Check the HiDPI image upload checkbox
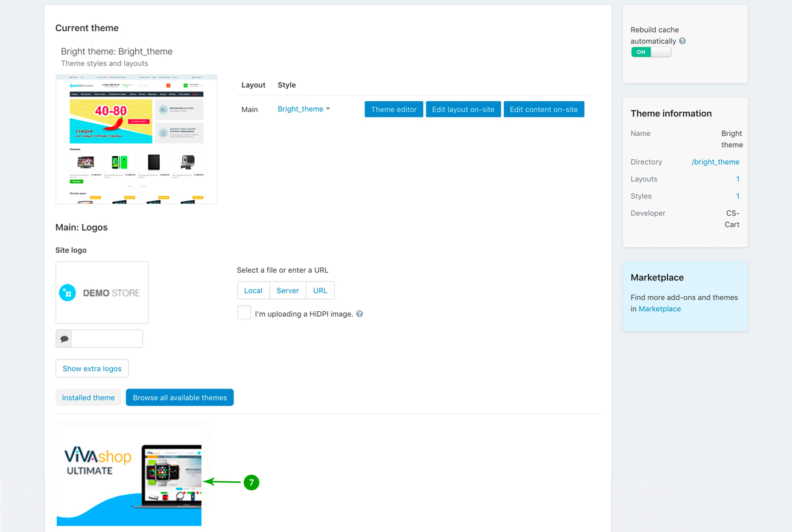 244,312
